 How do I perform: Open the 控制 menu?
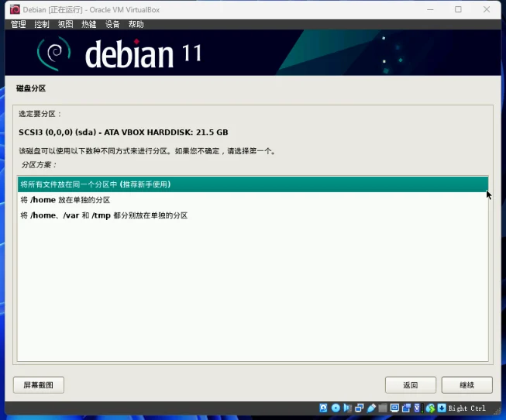(x=42, y=24)
